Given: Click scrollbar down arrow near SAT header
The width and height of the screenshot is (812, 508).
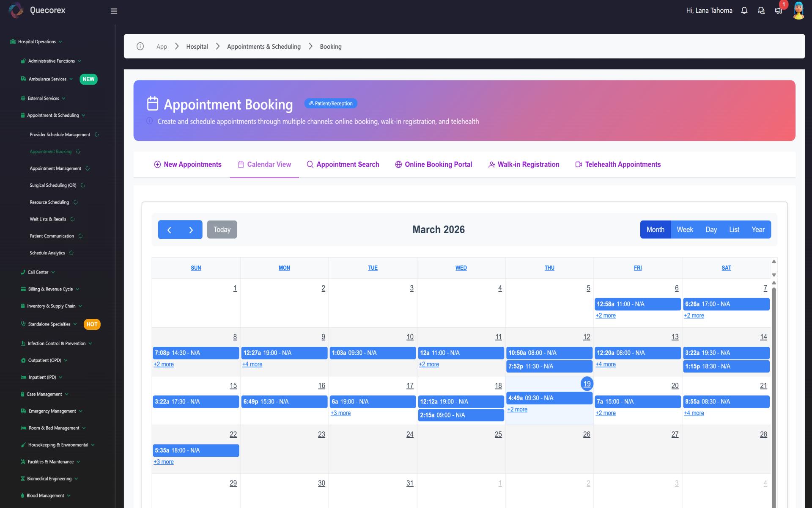Looking at the screenshot, I should coord(774,275).
